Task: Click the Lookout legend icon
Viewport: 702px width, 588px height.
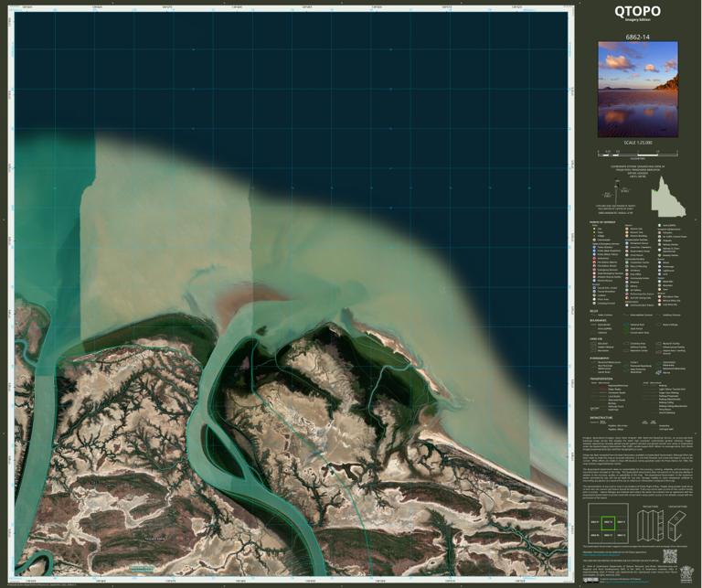Action: pyautogui.click(x=594, y=295)
